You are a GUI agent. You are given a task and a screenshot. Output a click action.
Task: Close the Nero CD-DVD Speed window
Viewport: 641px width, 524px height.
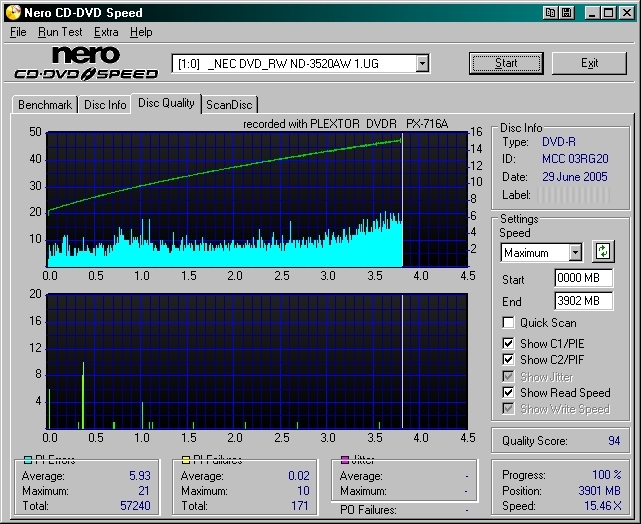point(627,13)
